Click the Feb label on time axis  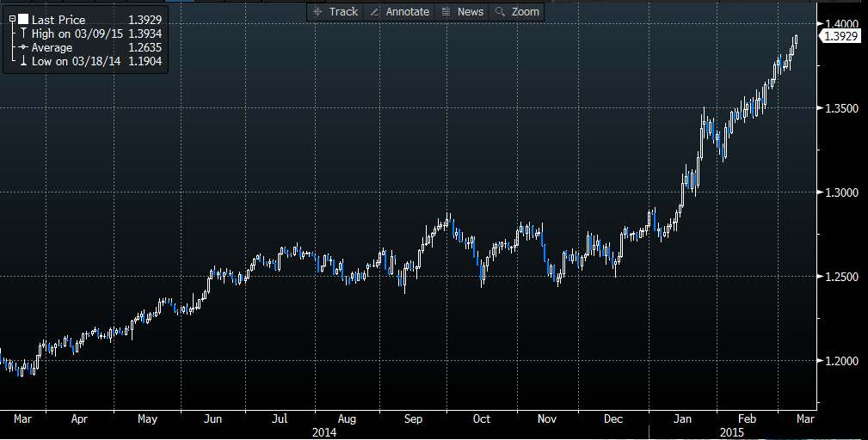(748, 419)
